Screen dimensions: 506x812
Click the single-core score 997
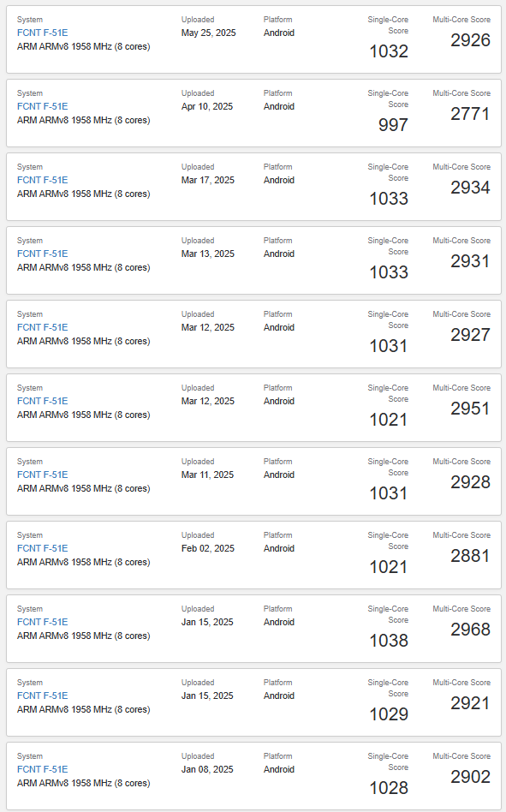(x=393, y=125)
